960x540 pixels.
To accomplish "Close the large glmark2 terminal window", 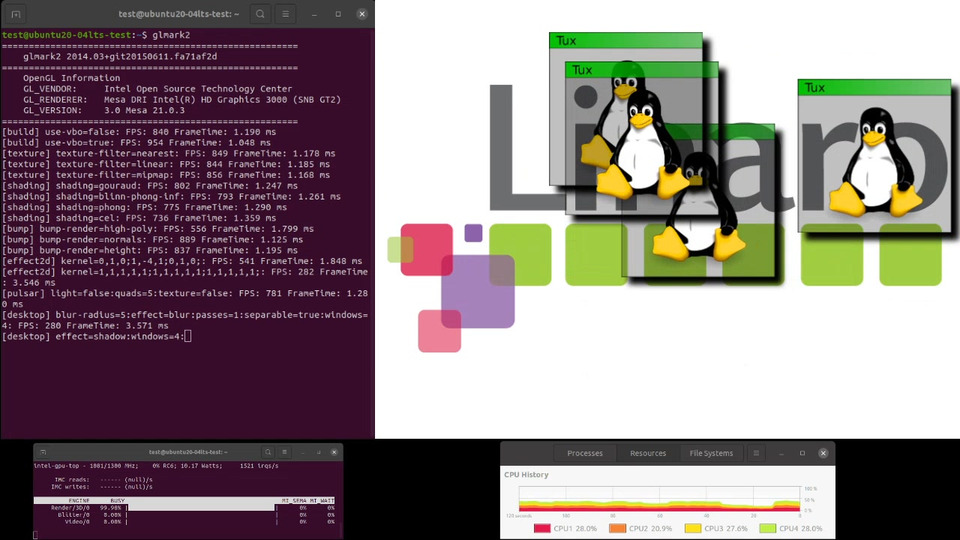I will (x=362, y=13).
